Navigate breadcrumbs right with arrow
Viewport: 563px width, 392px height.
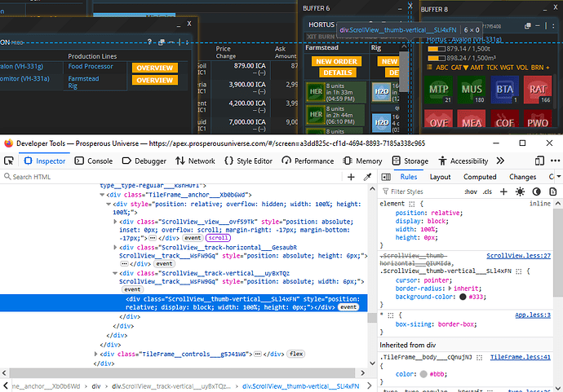[370, 386]
